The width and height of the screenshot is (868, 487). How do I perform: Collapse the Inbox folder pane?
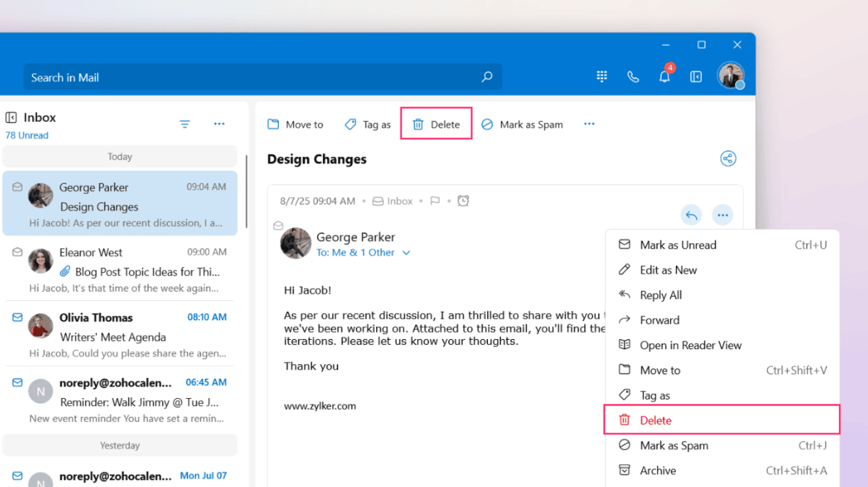(11, 117)
